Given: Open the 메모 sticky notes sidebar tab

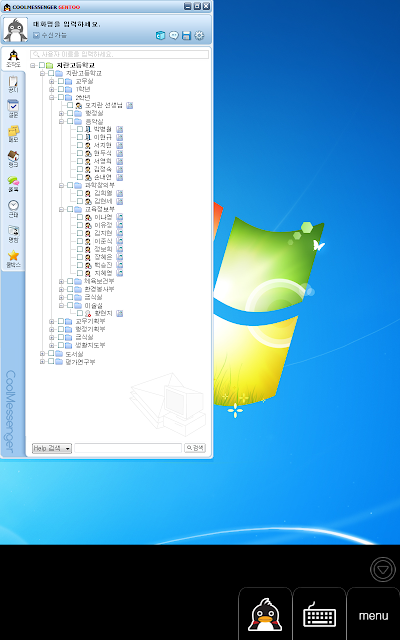Looking at the screenshot, I should [13, 134].
